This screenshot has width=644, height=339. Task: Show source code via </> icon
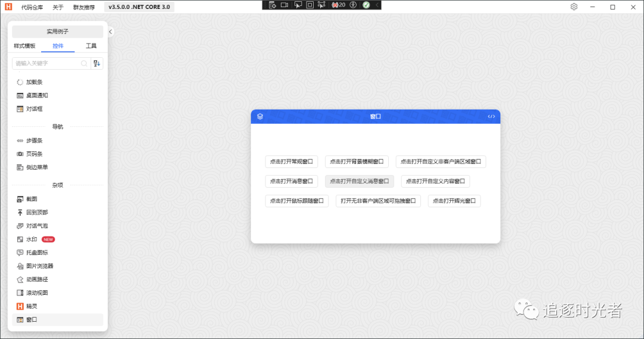(491, 117)
